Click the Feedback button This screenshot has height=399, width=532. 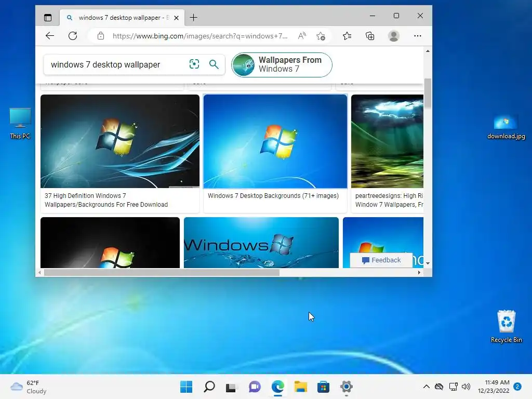pyautogui.click(x=381, y=260)
